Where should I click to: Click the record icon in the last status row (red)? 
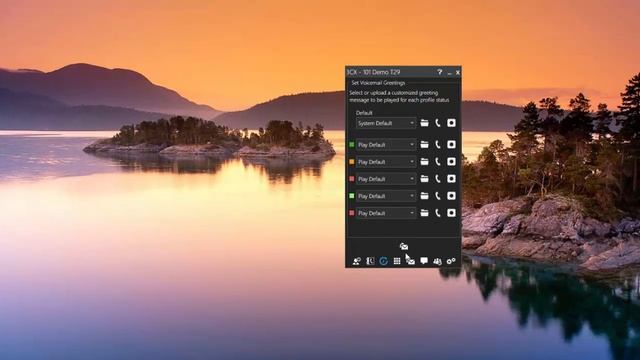pyautogui.click(x=451, y=213)
